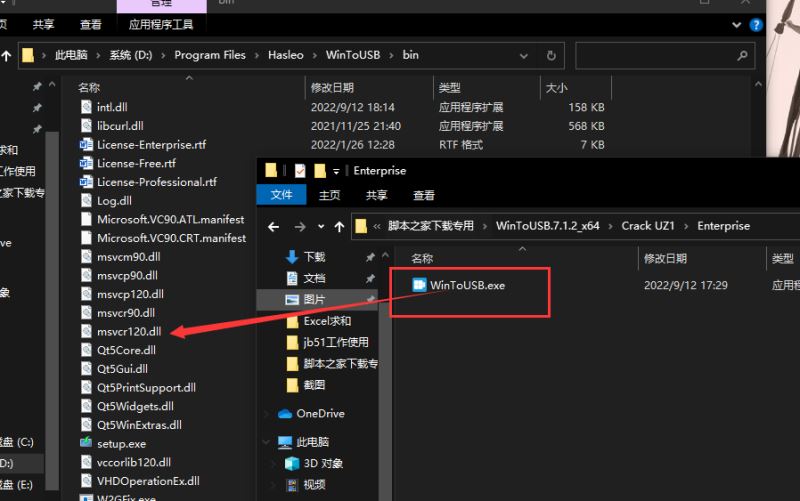The height and width of the screenshot is (501, 800).
Task: Select libcurl.dll file icon
Action: [87, 126]
